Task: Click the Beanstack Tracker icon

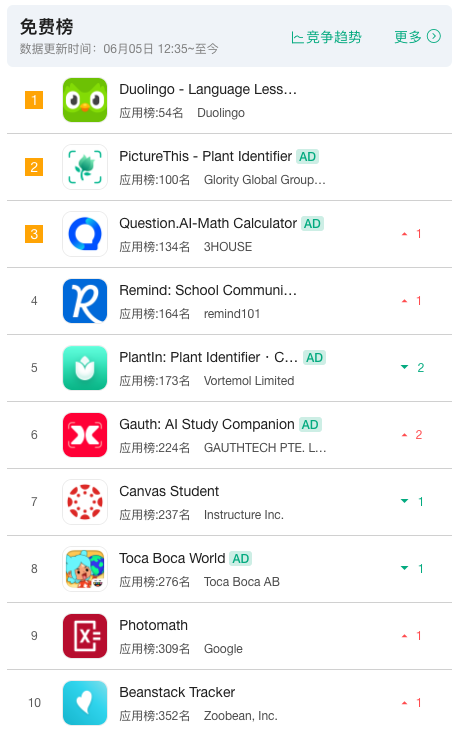Action: pos(85,703)
